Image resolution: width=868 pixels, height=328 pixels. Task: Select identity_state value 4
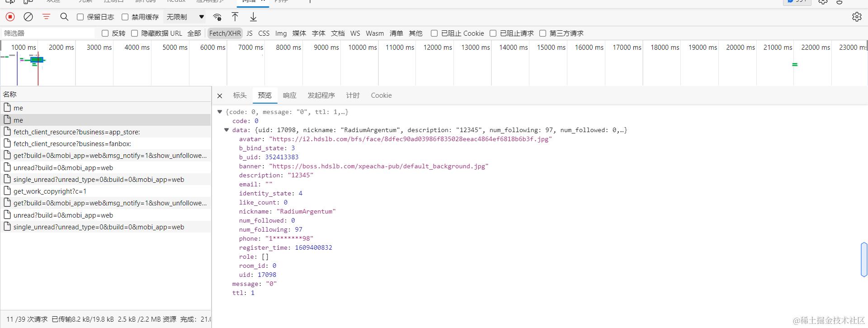click(x=301, y=193)
